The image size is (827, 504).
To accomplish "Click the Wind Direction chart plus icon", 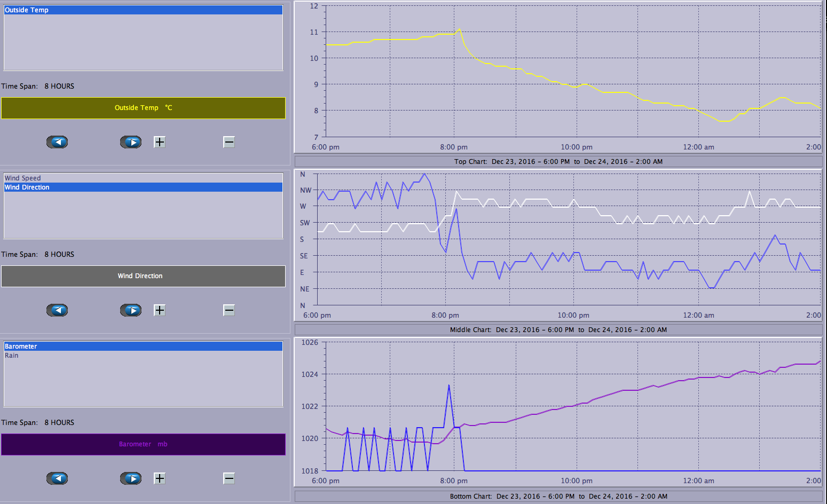I will coord(160,310).
